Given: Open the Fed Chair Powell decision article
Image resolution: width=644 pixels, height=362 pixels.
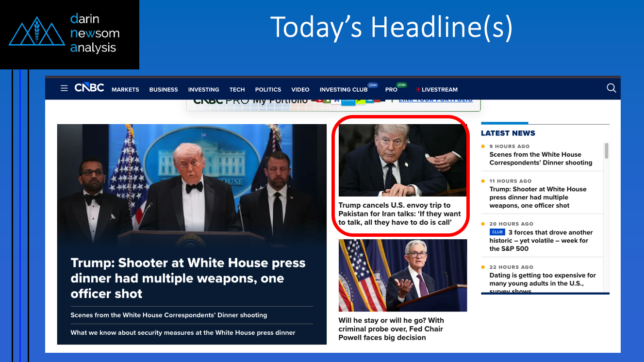Looking at the screenshot, I should pos(391,329).
